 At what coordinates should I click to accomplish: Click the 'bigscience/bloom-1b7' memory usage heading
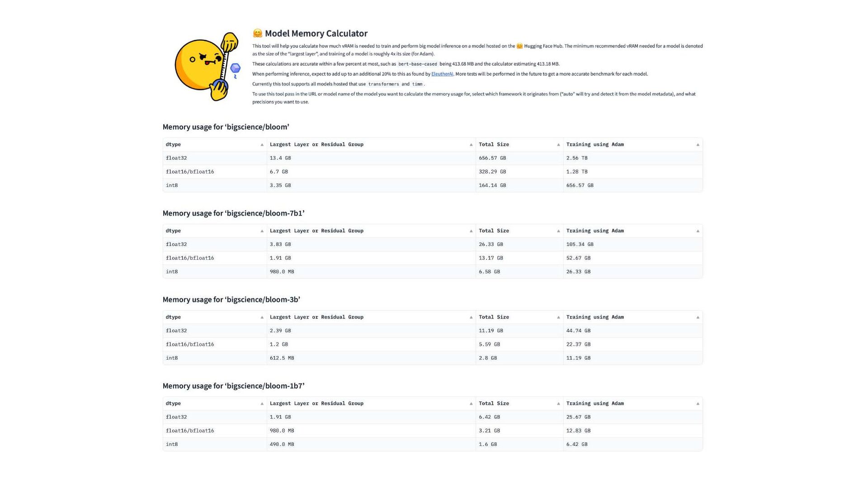coord(233,386)
